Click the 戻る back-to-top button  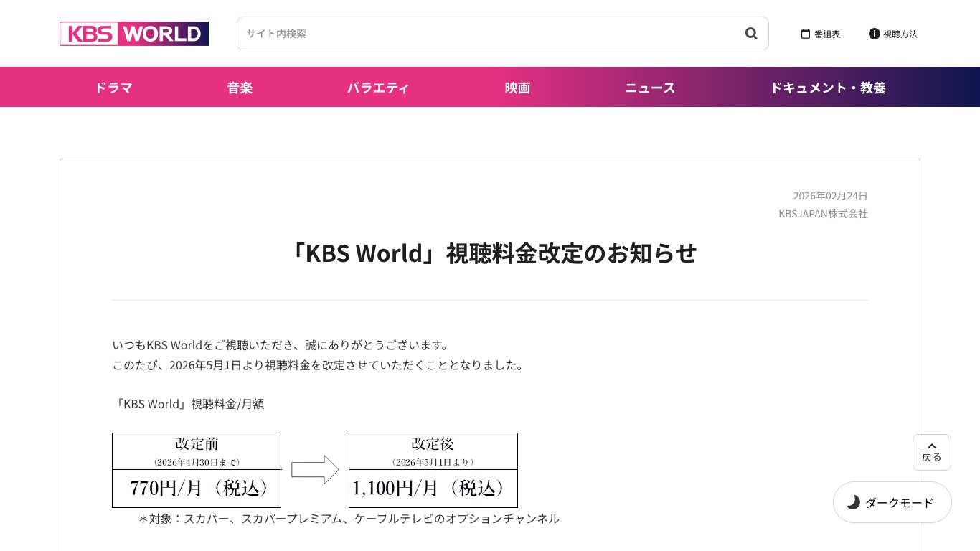pos(932,452)
